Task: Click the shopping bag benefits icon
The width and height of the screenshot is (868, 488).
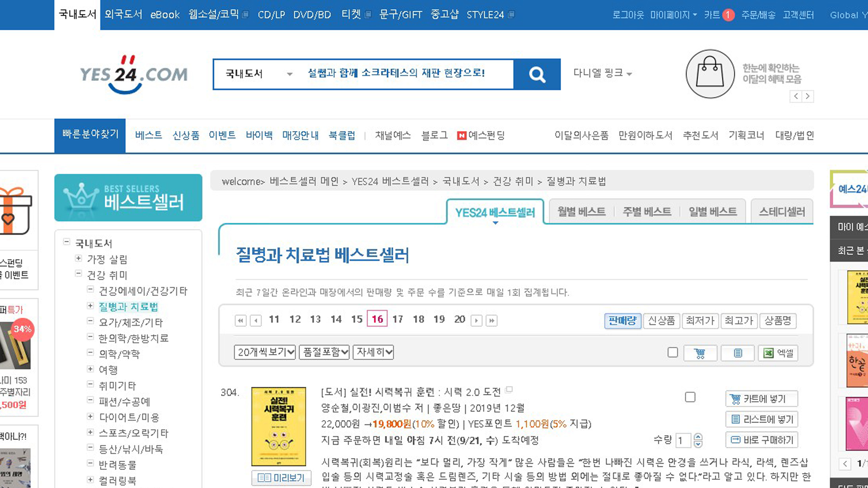Action: pyautogui.click(x=710, y=74)
